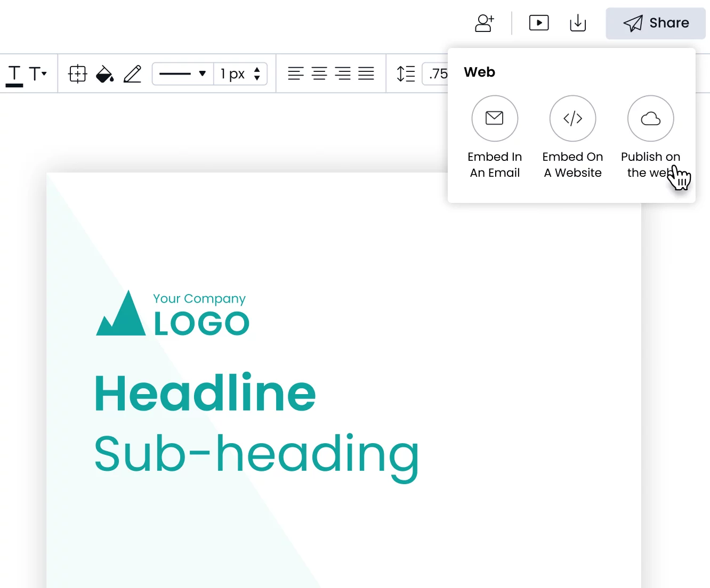Click the line spacing icon
Viewport: 710px width, 588px height.
click(x=406, y=73)
